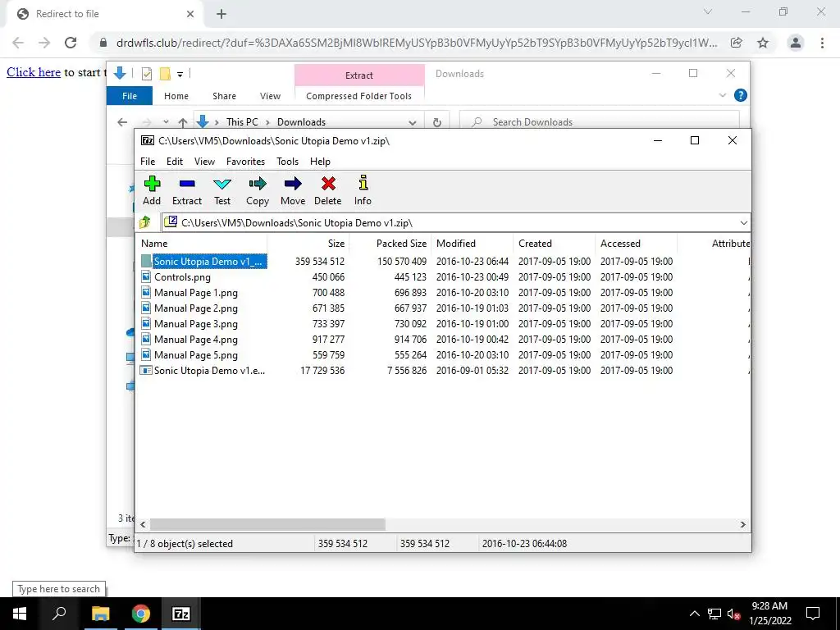The image size is (840, 630).
Task: Go up one folder level in 7-Zip
Action: (145, 222)
